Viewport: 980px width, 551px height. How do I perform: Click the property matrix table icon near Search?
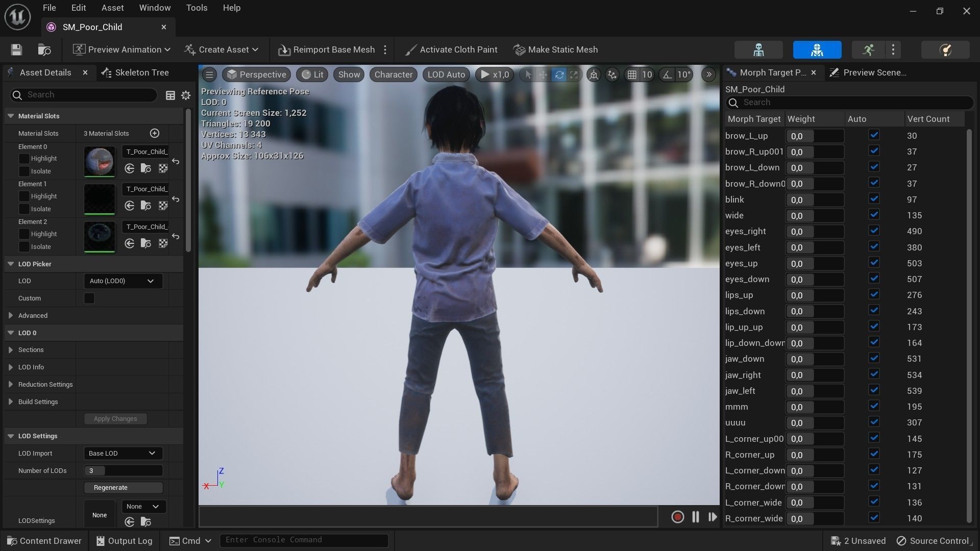170,95
